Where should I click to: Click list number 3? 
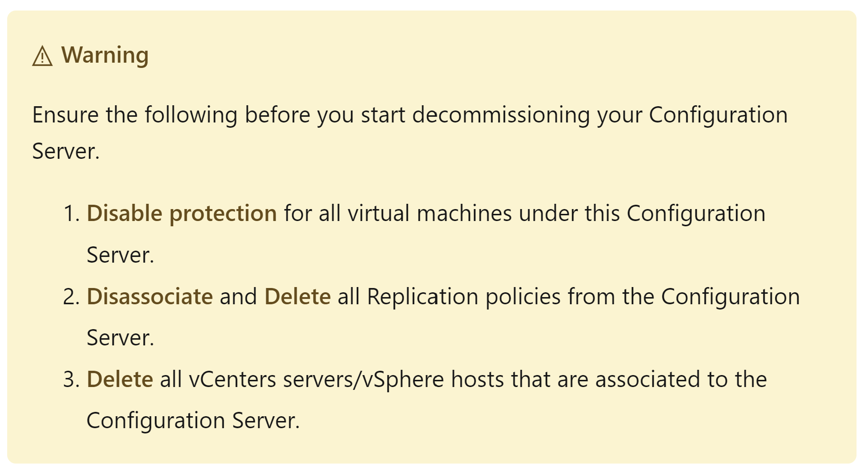[x=71, y=379]
